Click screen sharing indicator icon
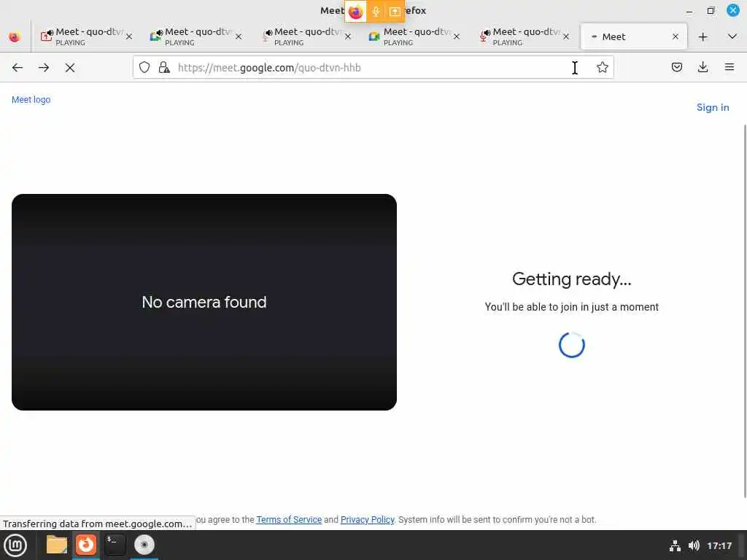The width and height of the screenshot is (747, 560). point(395,12)
